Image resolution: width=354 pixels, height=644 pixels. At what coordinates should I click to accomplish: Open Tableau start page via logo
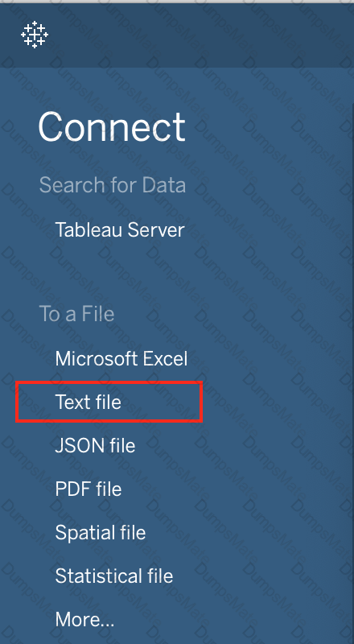pyautogui.click(x=35, y=34)
